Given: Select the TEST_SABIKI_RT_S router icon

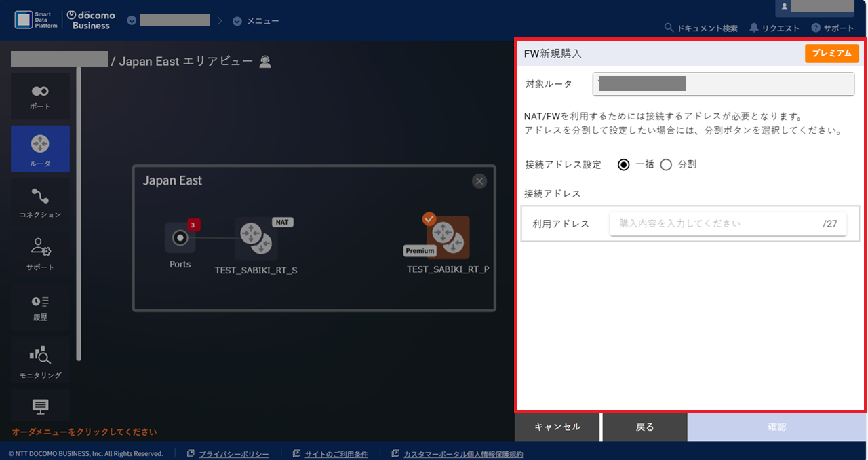Looking at the screenshot, I should [256, 239].
